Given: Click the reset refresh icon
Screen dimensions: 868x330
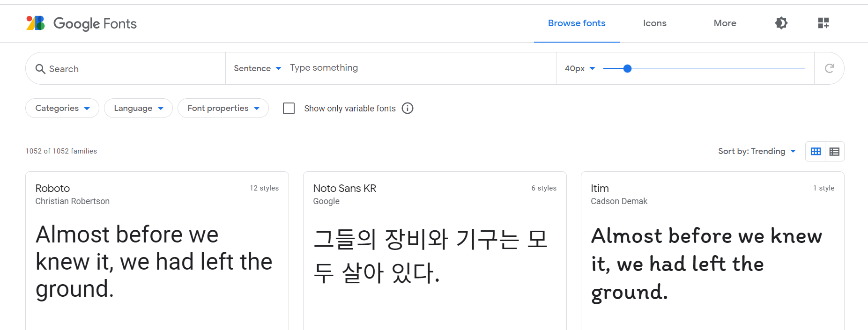Looking at the screenshot, I should click(829, 68).
